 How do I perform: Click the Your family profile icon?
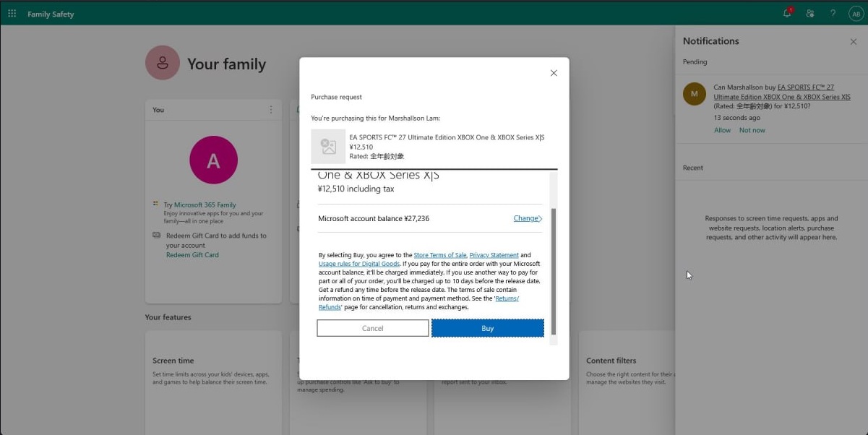(x=163, y=63)
